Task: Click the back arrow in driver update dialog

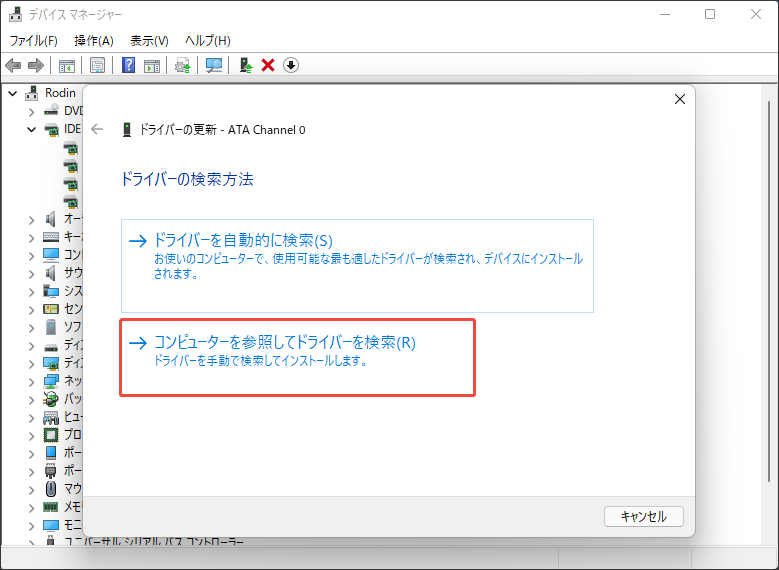Action: tap(97, 130)
